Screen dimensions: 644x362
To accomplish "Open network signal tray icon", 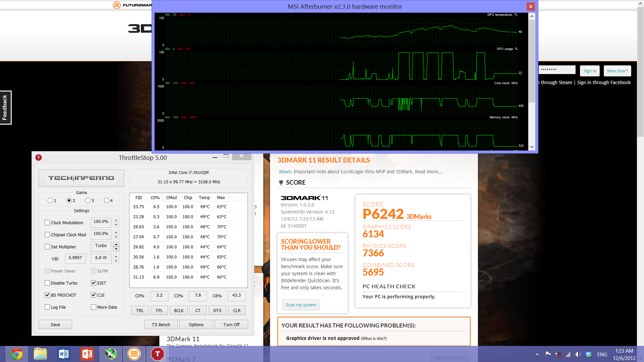I will [568, 354].
